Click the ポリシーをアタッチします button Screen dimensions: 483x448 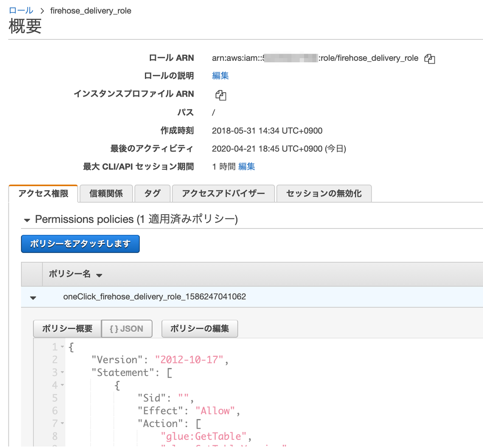tap(80, 244)
